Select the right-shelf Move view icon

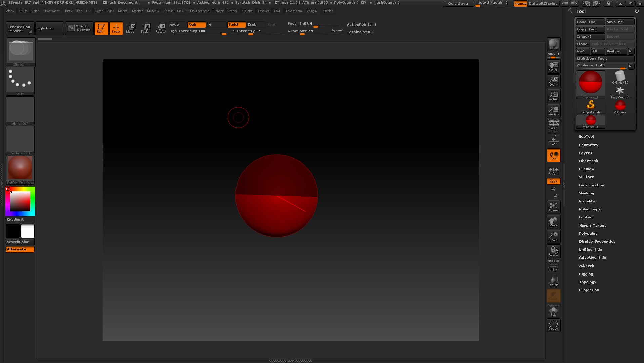pos(553,222)
